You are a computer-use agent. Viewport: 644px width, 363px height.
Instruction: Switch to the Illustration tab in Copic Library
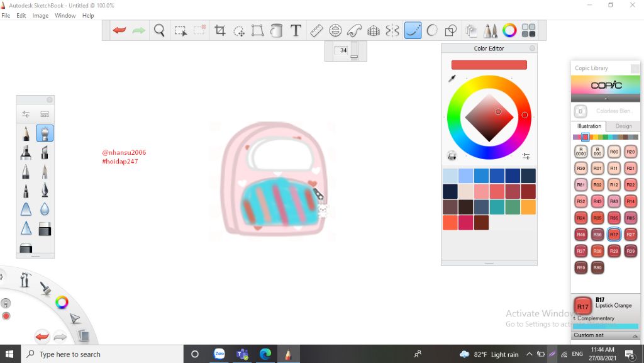[589, 126]
